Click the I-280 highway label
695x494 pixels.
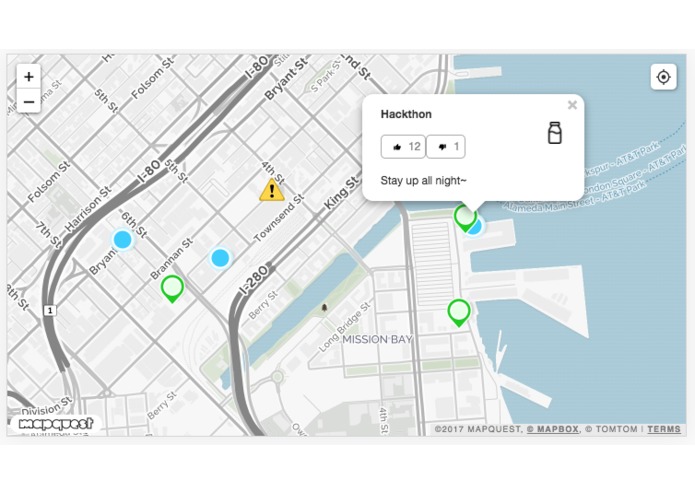[254, 280]
